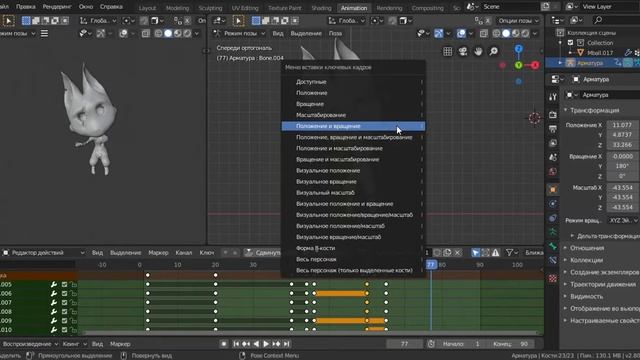Open the Режим позы mode dropdown
Image resolution: width=640 pixels, height=360 pixels.
click(239, 33)
